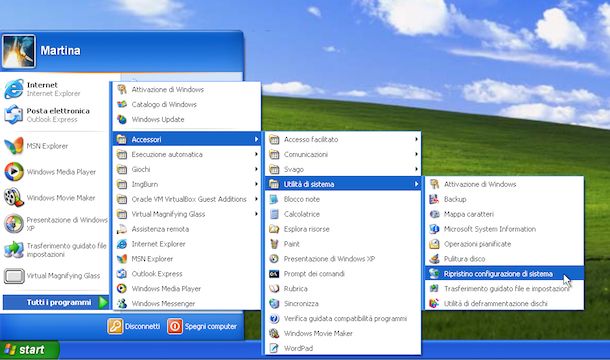Select Utilità di sistema menu item
This screenshot has width=610, height=360.
(x=343, y=184)
